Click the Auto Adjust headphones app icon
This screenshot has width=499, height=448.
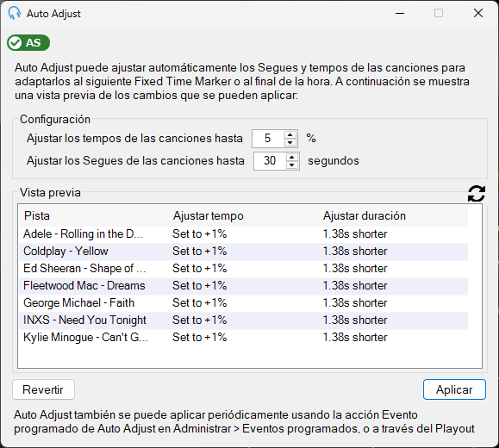(x=15, y=14)
